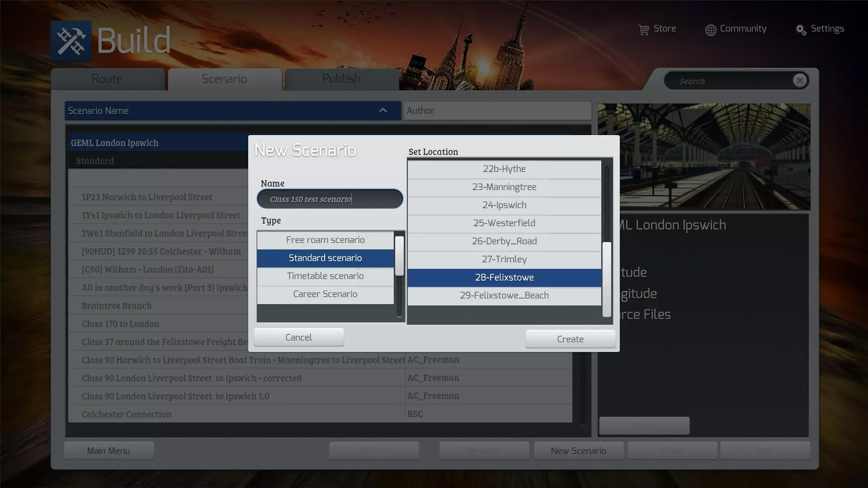Choose the Timetable scenario type
The width and height of the screenshot is (868, 488).
pos(325,276)
